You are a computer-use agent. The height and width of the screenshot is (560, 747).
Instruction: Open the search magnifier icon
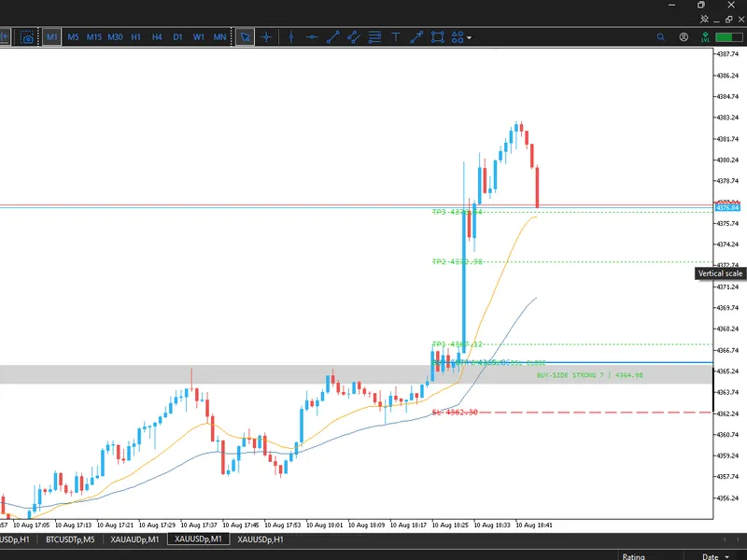click(661, 37)
